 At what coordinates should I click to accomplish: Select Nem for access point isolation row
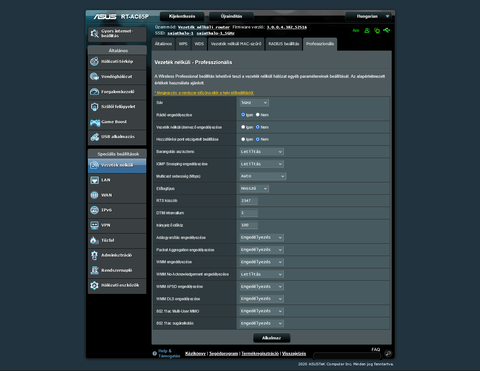coord(258,139)
